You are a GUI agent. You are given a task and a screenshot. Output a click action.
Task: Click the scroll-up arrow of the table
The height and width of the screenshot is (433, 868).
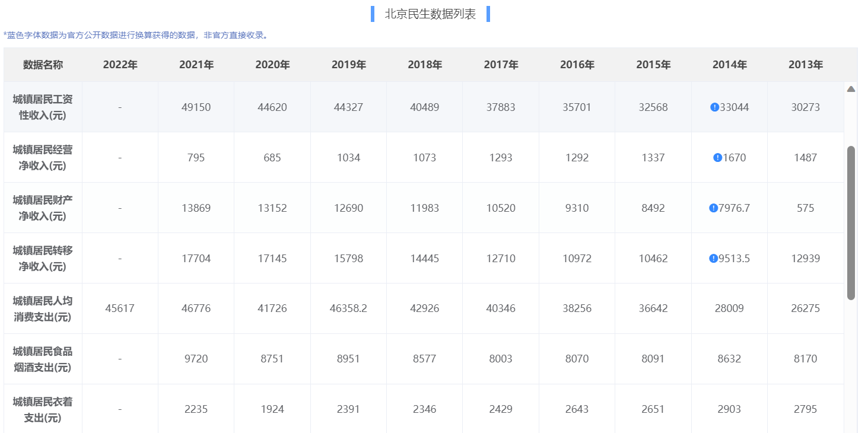click(x=851, y=89)
